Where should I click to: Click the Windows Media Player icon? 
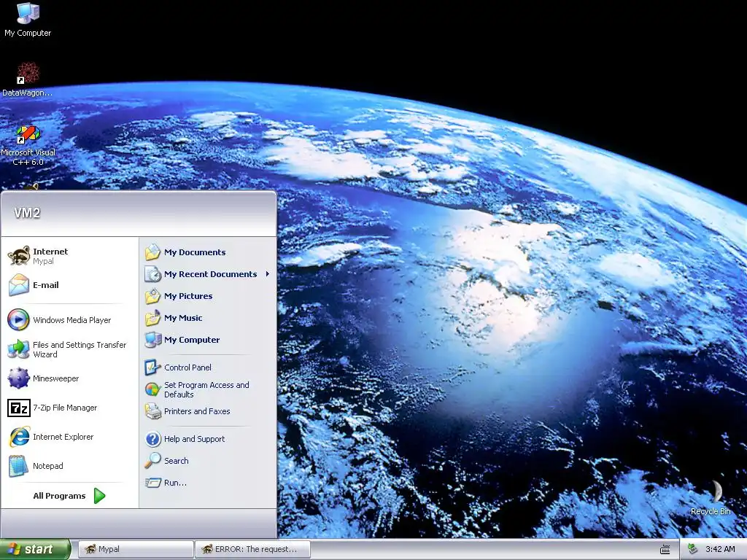[18, 319]
